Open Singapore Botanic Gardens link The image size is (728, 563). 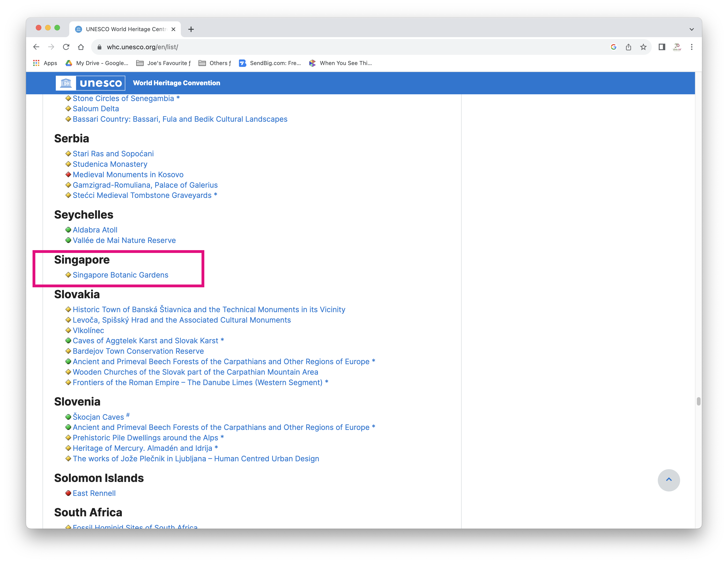120,275
